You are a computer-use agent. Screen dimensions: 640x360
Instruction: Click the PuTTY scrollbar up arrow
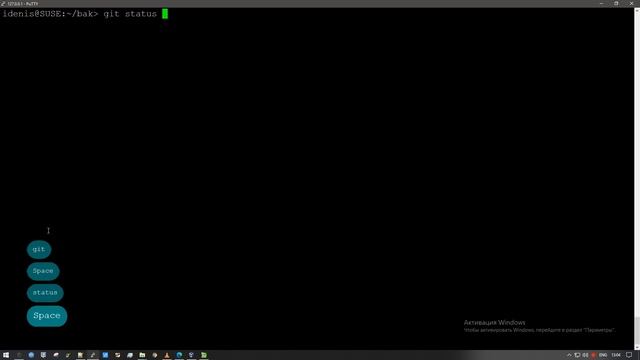click(x=637, y=10)
